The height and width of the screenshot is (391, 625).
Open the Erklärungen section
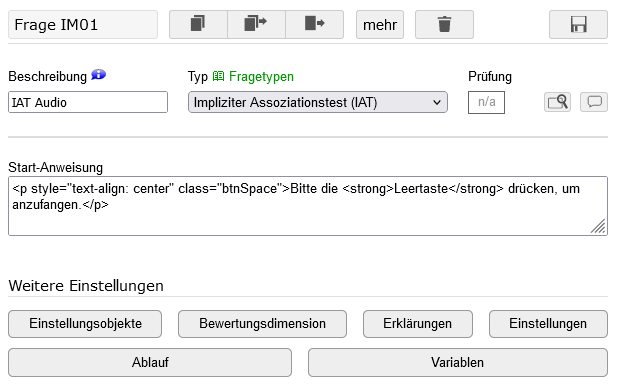click(x=418, y=324)
